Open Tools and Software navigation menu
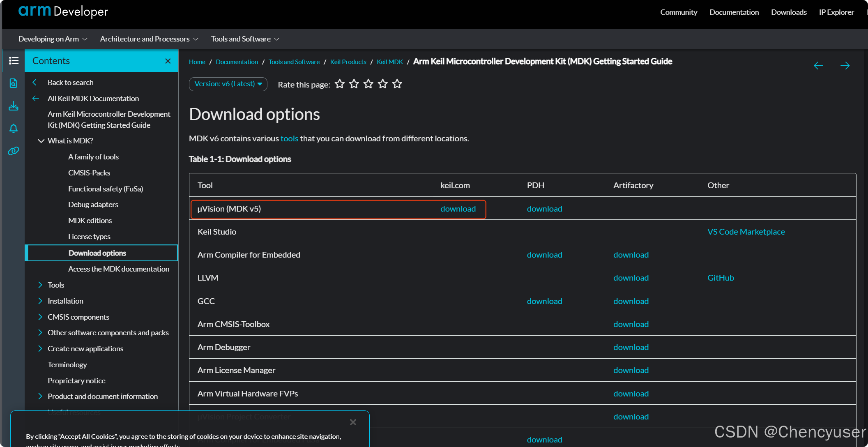The image size is (868, 447). [245, 39]
